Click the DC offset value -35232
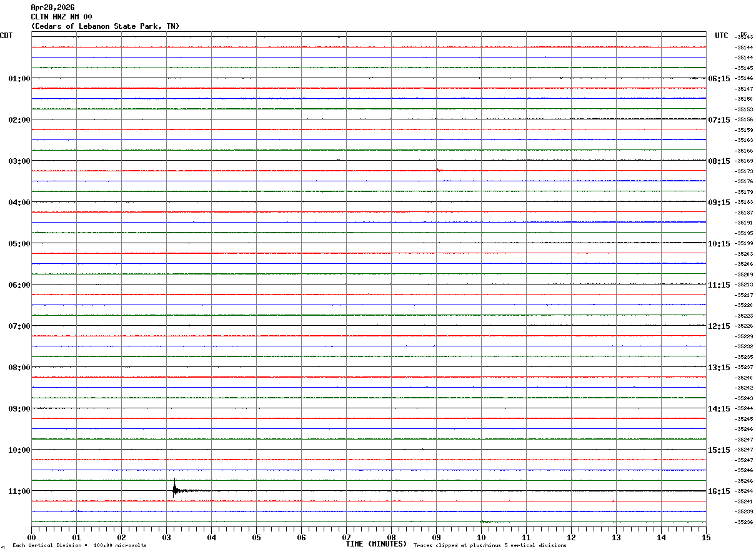This screenshot has width=756, height=554. point(744,347)
